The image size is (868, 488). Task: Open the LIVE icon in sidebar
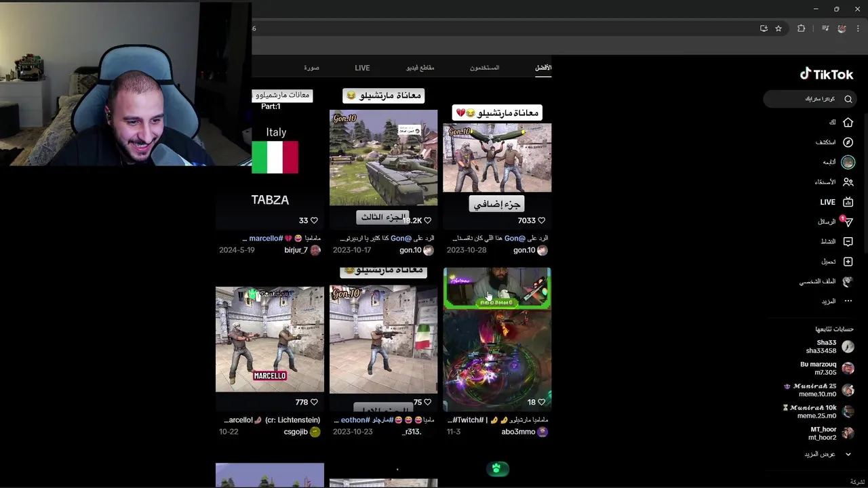tap(848, 202)
